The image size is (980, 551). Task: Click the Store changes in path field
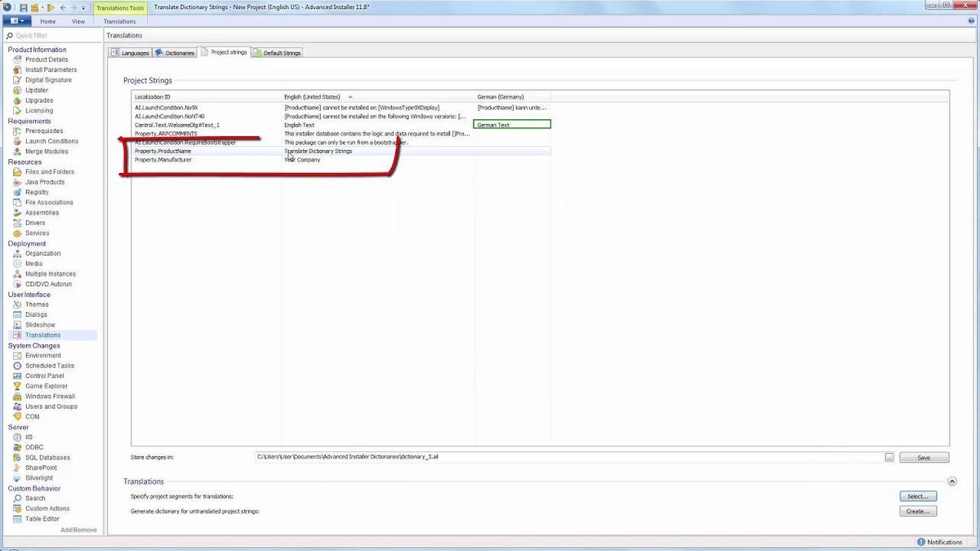pos(568,458)
